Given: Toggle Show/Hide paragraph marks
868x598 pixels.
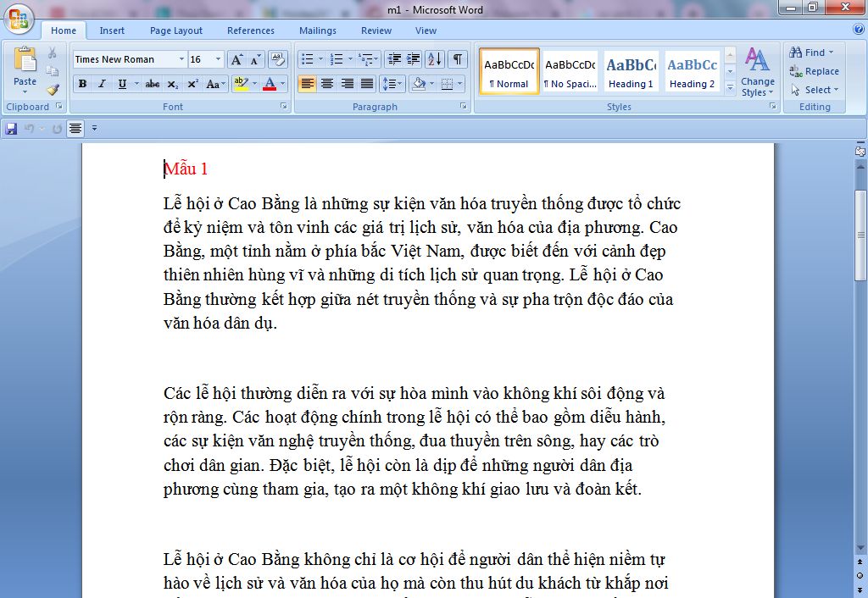Looking at the screenshot, I should pos(457,59).
